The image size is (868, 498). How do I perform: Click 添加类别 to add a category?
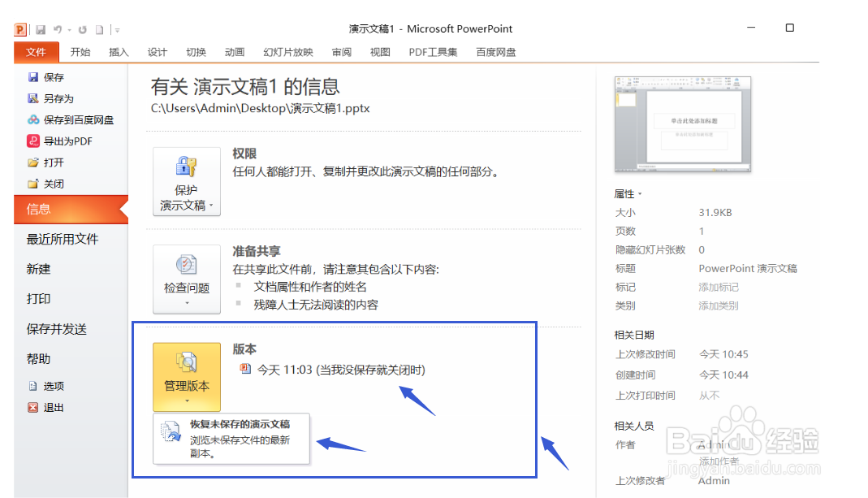[x=719, y=305]
